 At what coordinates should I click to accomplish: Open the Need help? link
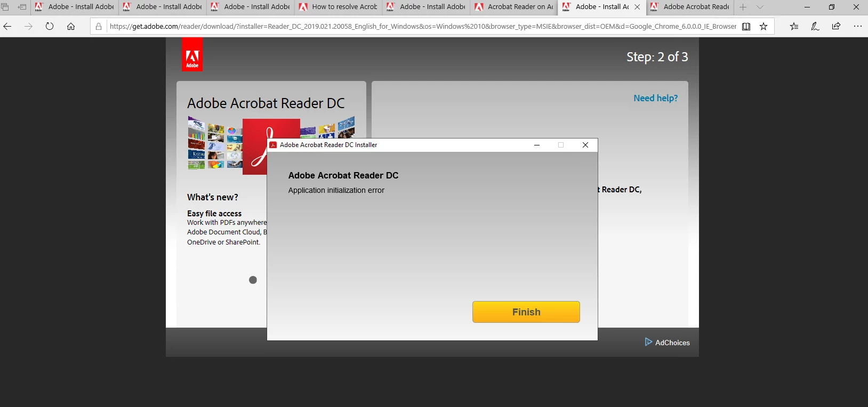click(655, 98)
